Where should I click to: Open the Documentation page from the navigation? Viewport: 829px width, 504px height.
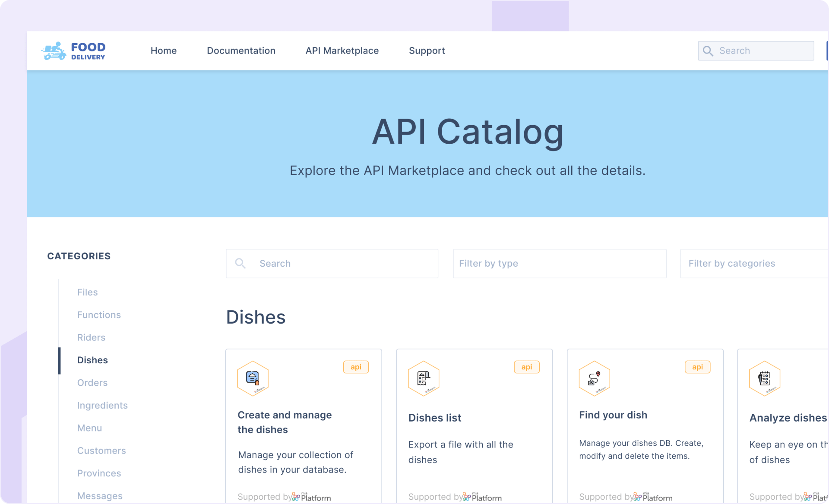241,50
